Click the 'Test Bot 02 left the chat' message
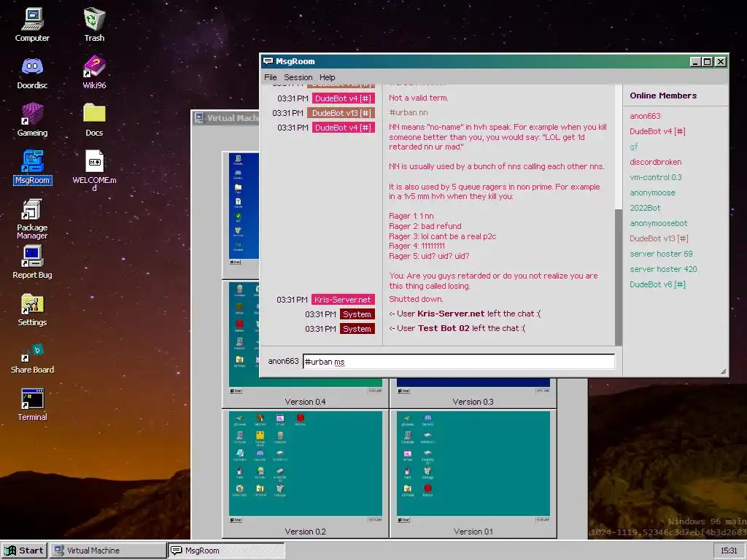 457,328
